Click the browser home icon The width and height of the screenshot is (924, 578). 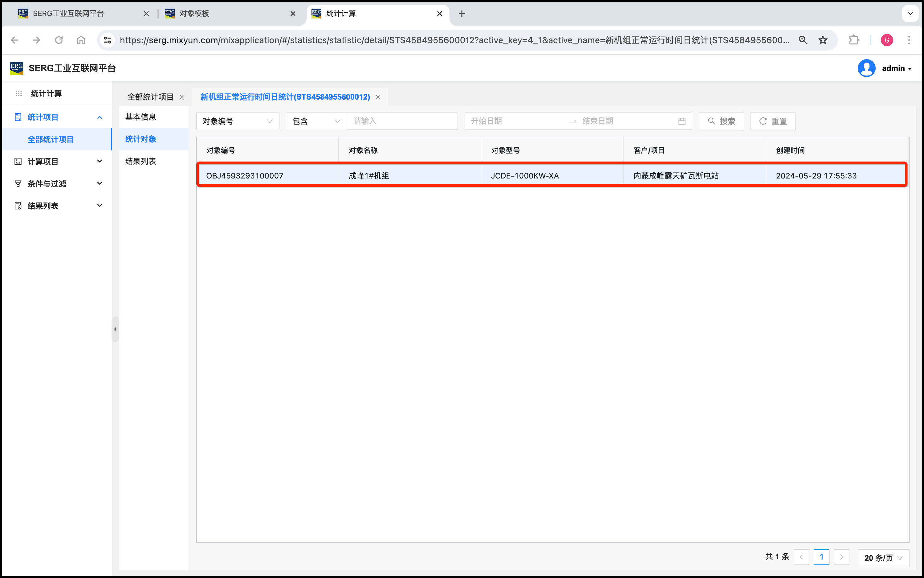[x=81, y=40]
